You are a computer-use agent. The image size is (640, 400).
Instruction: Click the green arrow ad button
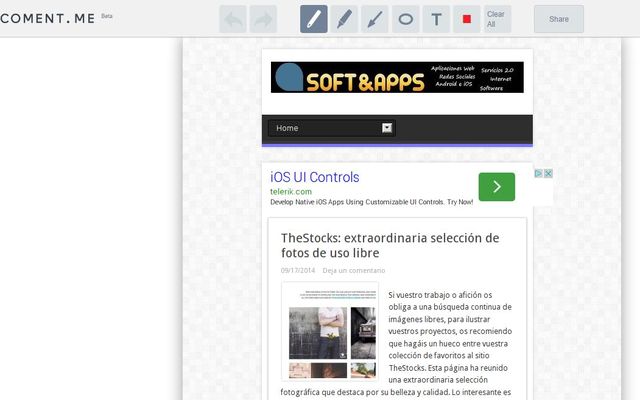pyautogui.click(x=497, y=187)
